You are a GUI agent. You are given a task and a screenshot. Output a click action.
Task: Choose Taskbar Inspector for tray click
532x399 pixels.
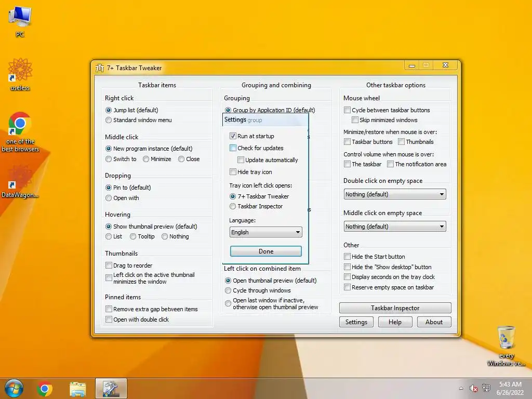pyautogui.click(x=233, y=206)
